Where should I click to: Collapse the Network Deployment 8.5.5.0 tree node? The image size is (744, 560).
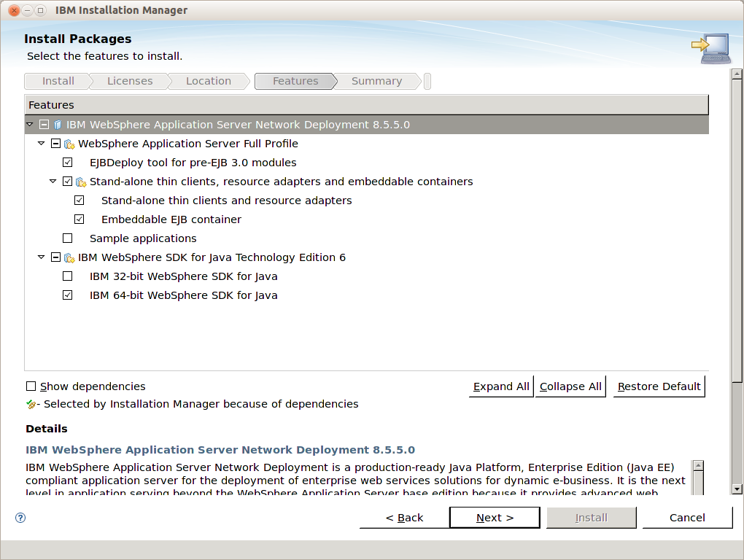(x=30, y=124)
